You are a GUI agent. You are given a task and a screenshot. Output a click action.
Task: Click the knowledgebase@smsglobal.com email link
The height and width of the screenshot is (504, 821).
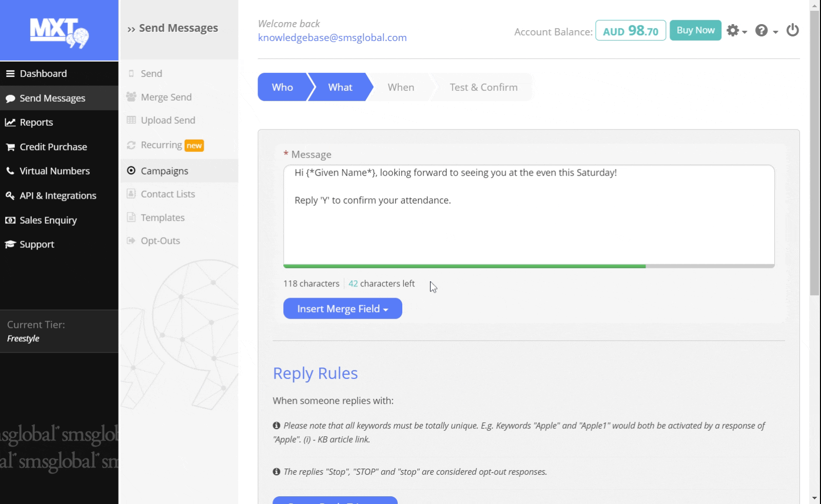[332, 37]
